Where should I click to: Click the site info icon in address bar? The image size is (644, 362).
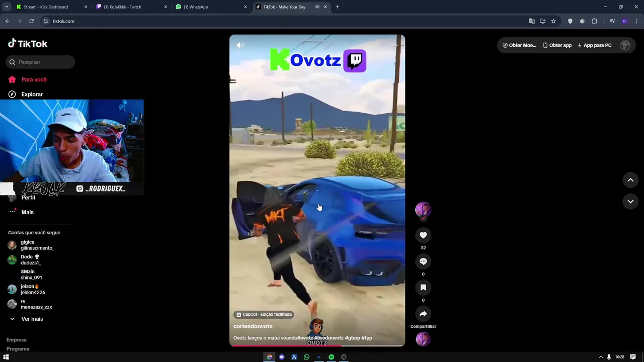coord(46,21)
